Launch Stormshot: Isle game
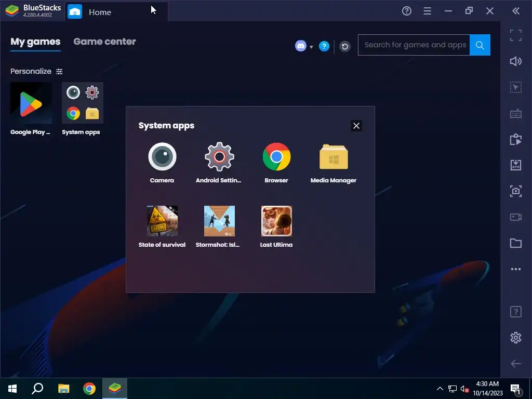 pyautogui.click(x=219, y=221)
